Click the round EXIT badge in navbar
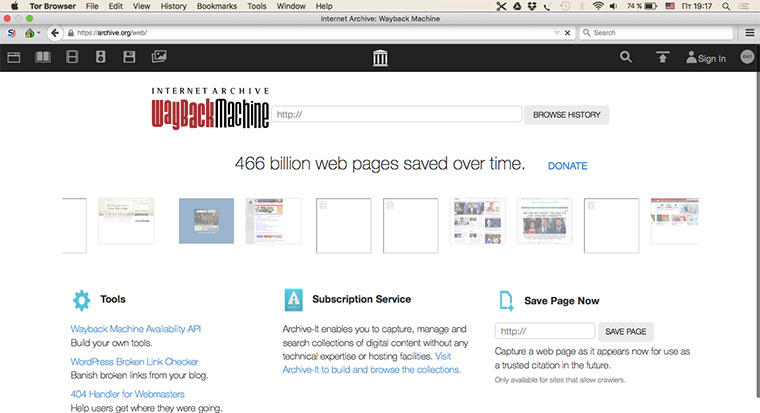Image resolution: width=760 pixels, height=413 pixels. pyautogui.click(x=747, y=57)
